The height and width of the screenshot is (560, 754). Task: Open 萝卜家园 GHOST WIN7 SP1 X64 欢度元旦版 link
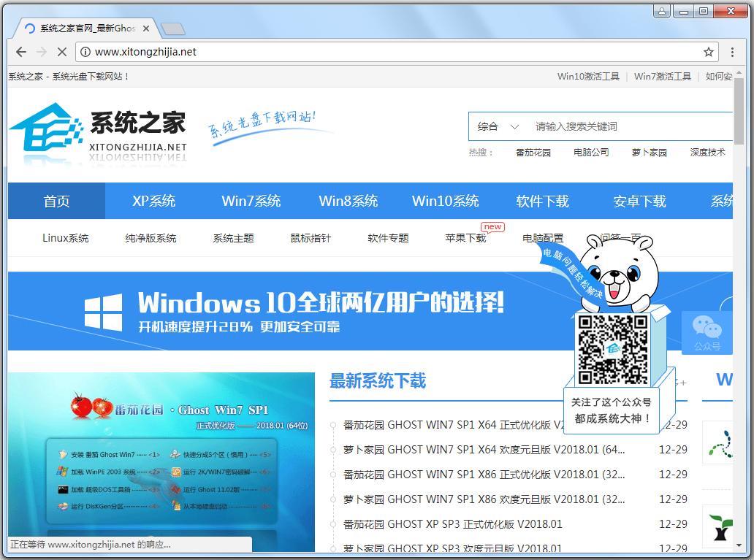coord(484,450)
